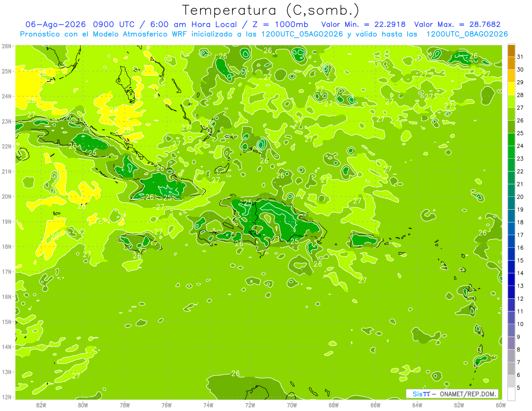The width and height of the screenshot is (532, 411).
Task: Click colorbar label '30'
Action: point(520,70)
